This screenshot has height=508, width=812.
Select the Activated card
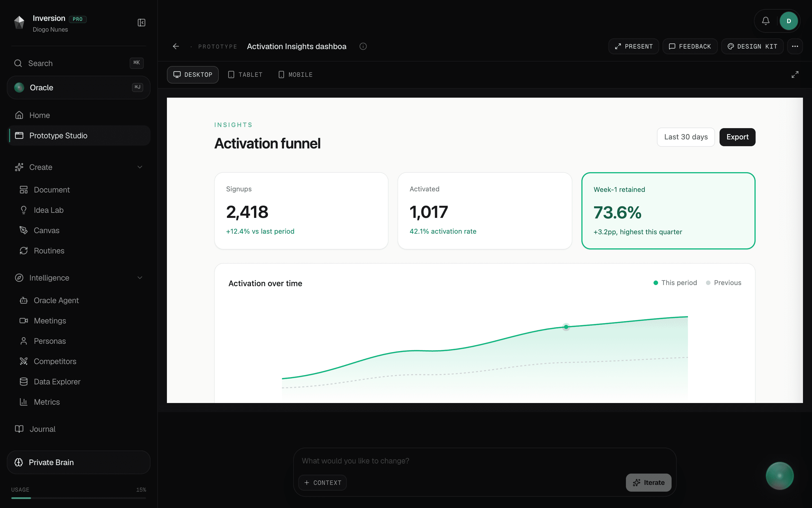point(484,211)
